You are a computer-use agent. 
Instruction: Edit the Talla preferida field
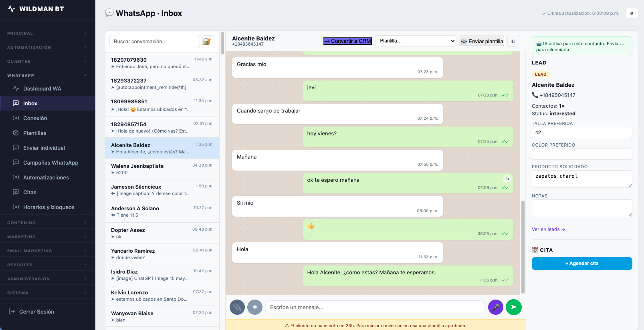[x=582, y=133]
